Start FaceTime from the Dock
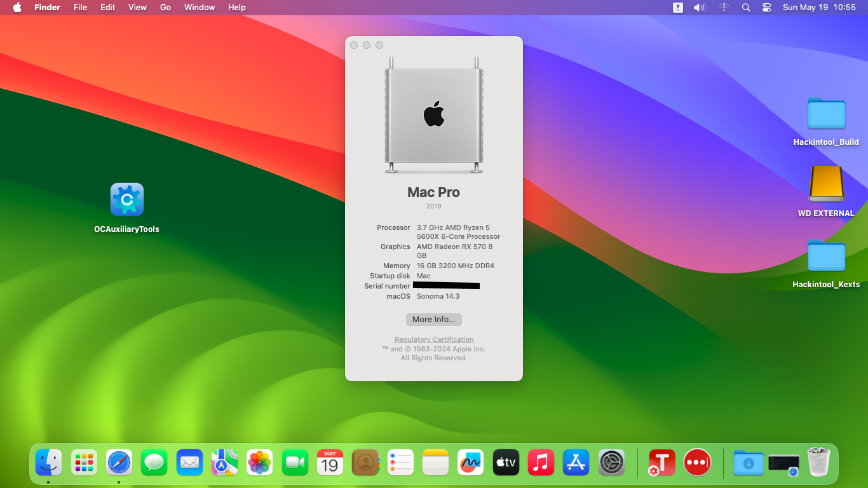The height and width of the screenshot is (488, 868). (295, 462)
